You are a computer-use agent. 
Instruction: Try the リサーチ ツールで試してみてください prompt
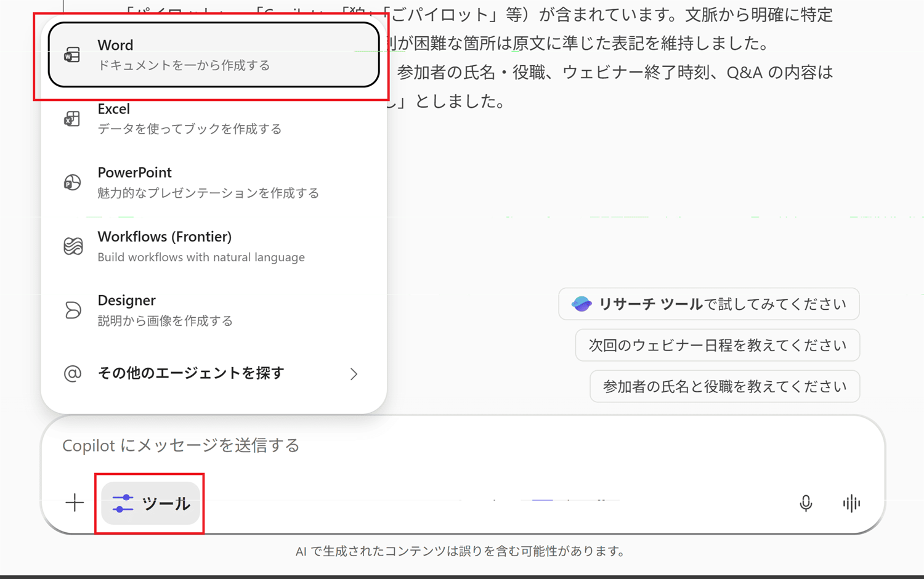pyautogui.click(x=708, y=304)
